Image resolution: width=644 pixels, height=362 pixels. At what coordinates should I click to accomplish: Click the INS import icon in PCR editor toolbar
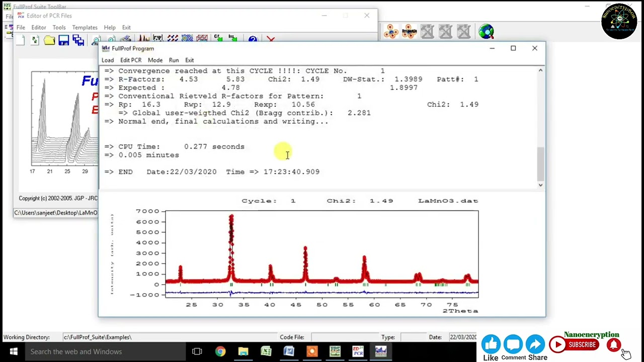point(233,39)
